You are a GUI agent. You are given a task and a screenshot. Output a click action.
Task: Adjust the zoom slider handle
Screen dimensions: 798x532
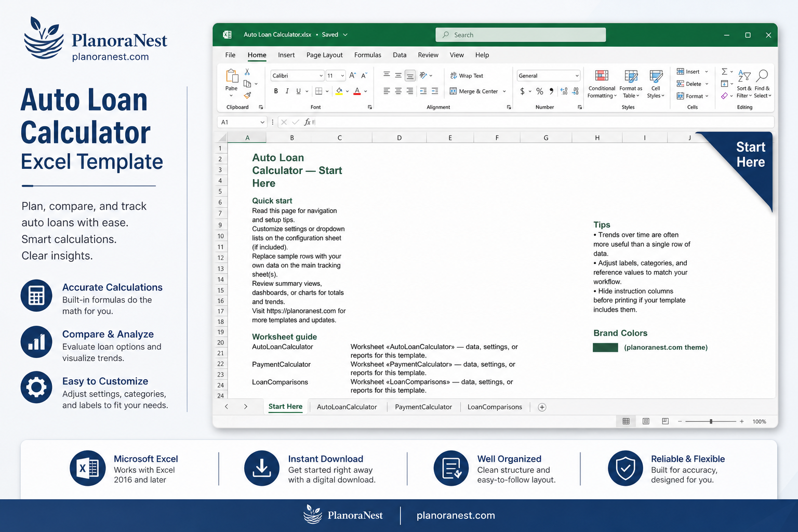coord(711,421)
